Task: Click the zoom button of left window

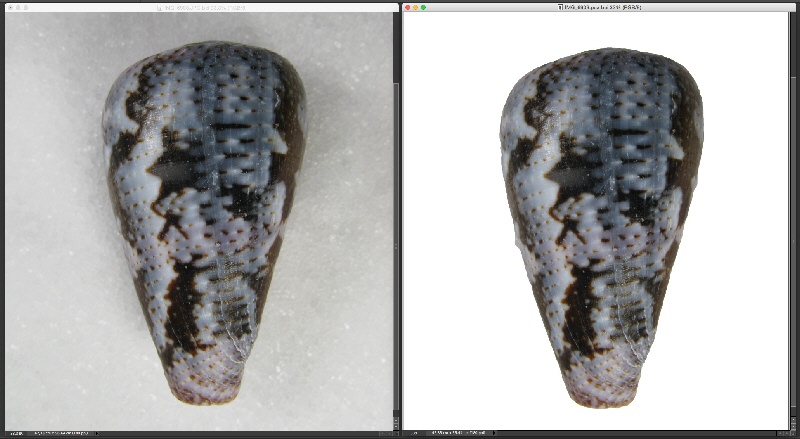Action: 25,7
